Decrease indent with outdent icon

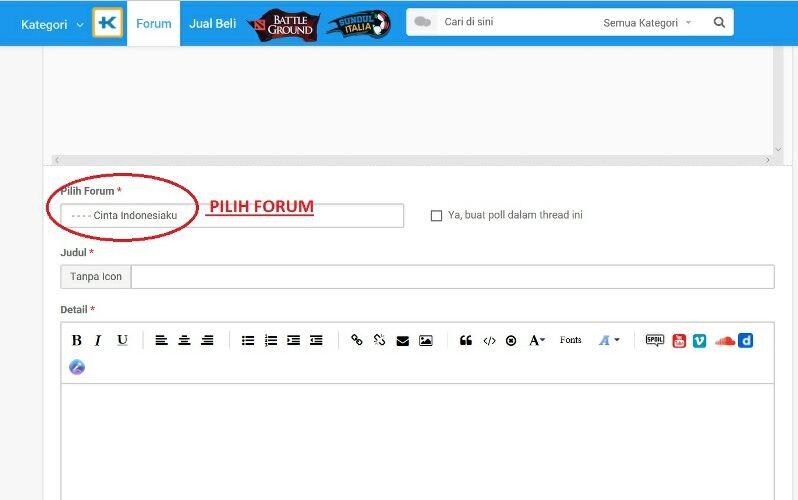tap(316, 340)
